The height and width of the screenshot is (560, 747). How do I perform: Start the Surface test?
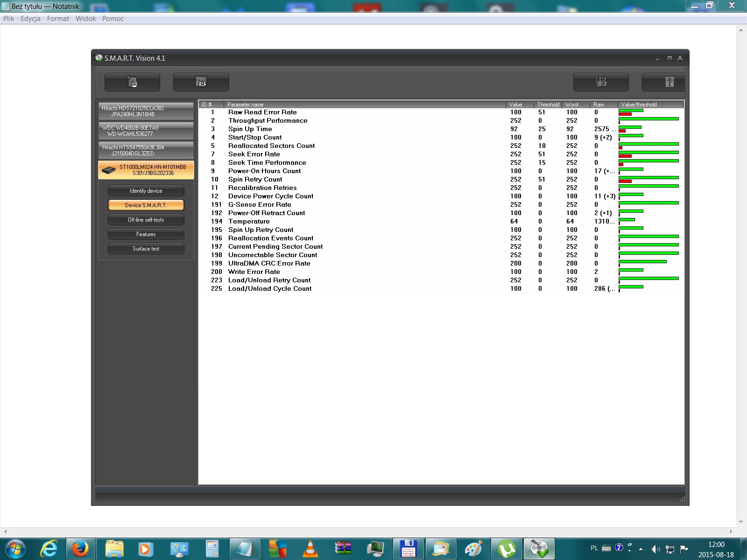click(x=146, y=249)
